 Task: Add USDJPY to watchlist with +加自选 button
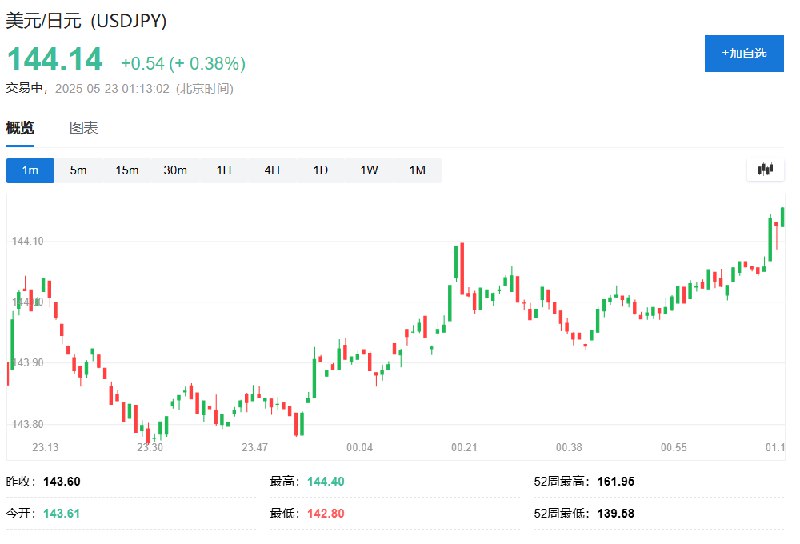pos(744,53)
